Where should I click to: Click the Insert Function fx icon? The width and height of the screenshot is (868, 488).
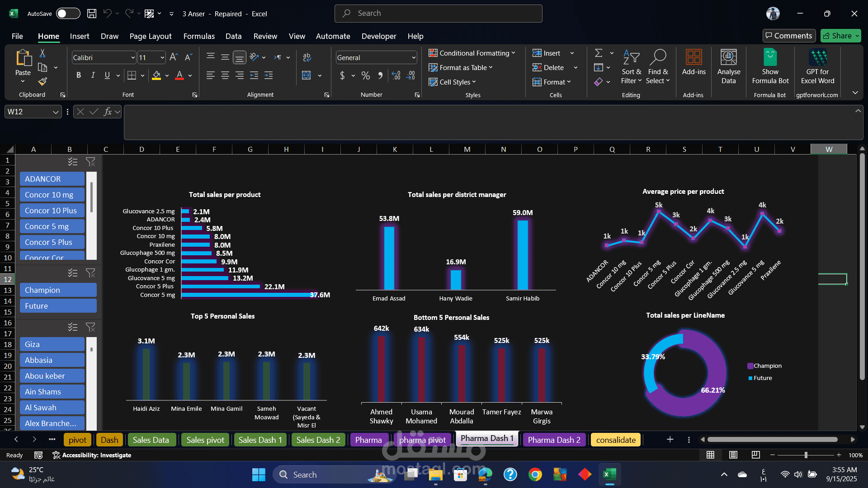click(x=108, y=112)
